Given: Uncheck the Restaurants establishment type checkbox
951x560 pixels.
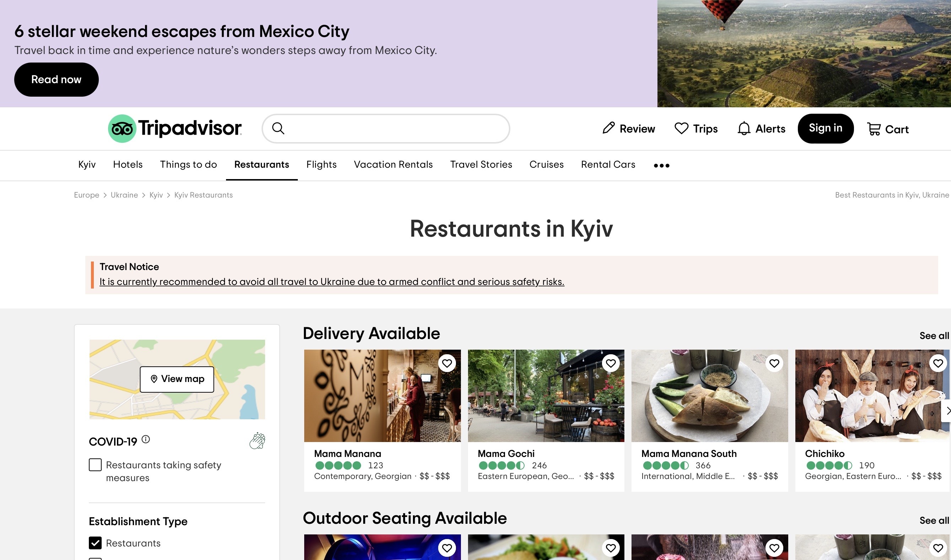Looking at the screenshot, I should 95,543.
